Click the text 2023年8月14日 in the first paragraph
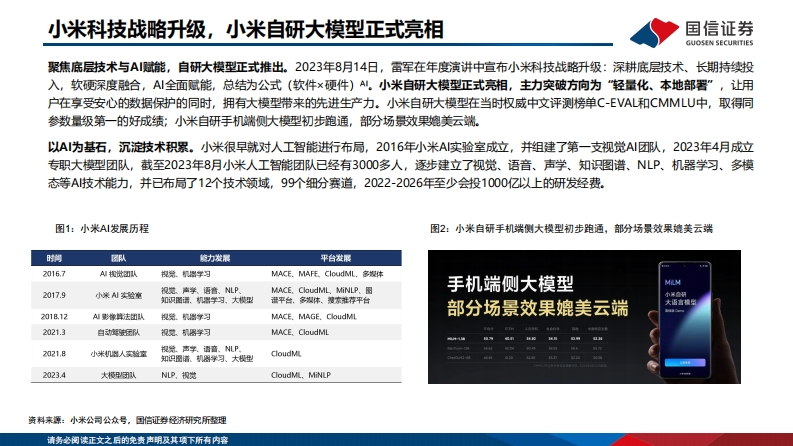 [x=337, y=67]
